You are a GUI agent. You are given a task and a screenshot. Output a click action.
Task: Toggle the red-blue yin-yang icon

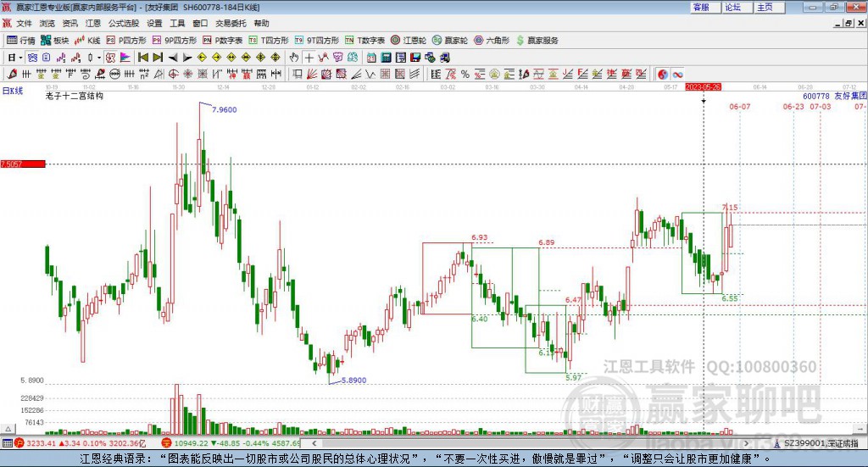pyautogui.click(x=663, y=74)
